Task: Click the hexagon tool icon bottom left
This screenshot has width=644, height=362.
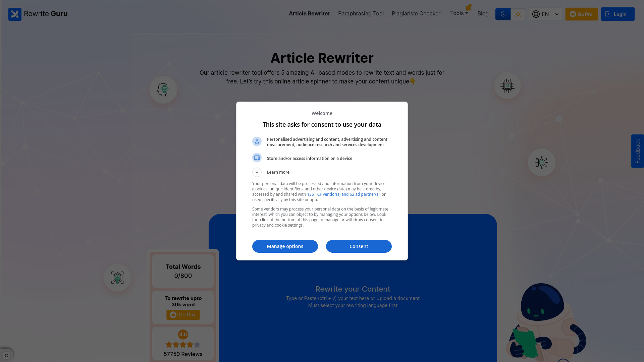Action: point(118,278)
